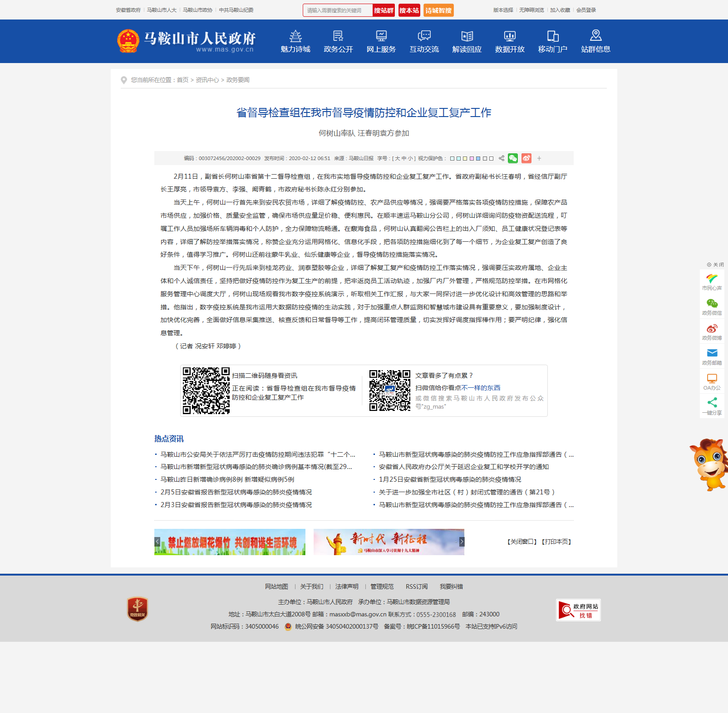This screenshot has height=713, width=728.
Task: Open 政务微信 from the right sidebar
Action: point(712,307)
